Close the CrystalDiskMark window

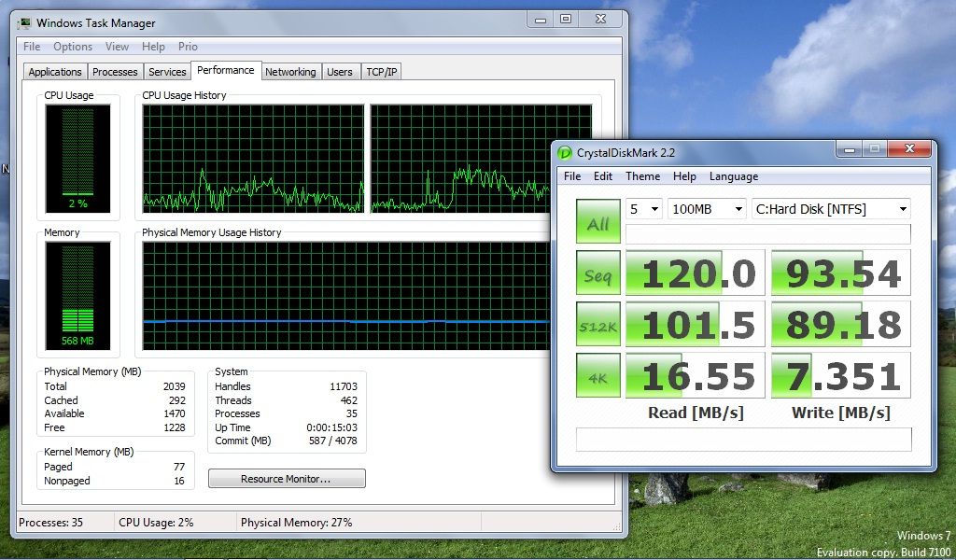pos(909,148)
